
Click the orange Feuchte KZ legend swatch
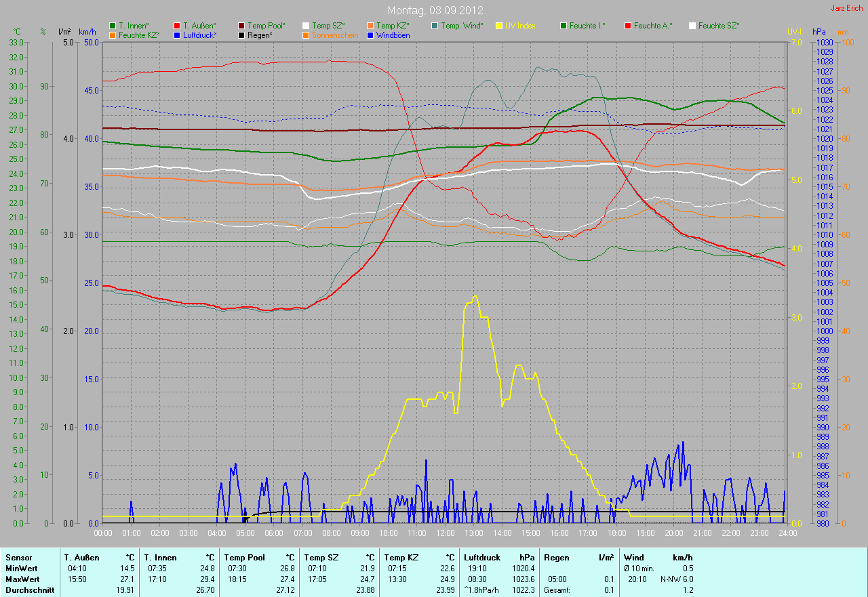click(113, 35)
